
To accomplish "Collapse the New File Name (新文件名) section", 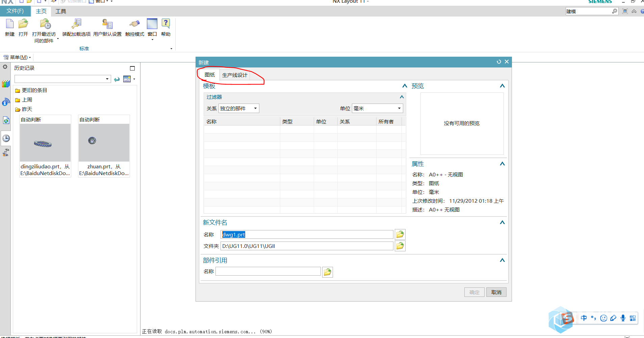I will tap(502, 222).
